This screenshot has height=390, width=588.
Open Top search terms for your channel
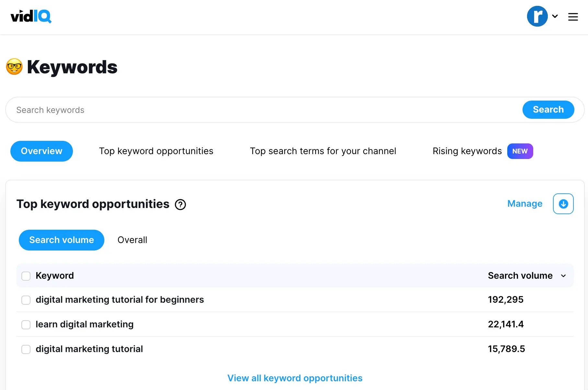coord(323,151)
